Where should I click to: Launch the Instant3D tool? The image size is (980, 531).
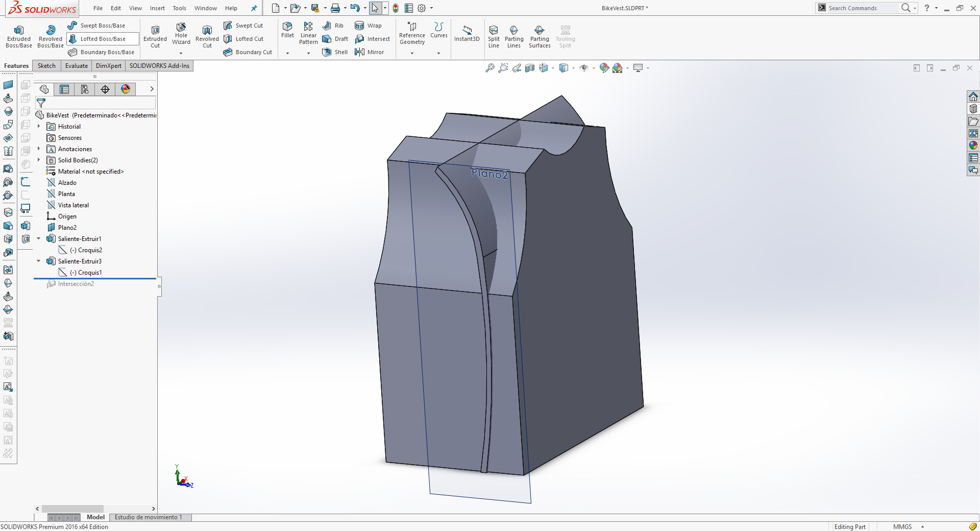pos(467,34)
